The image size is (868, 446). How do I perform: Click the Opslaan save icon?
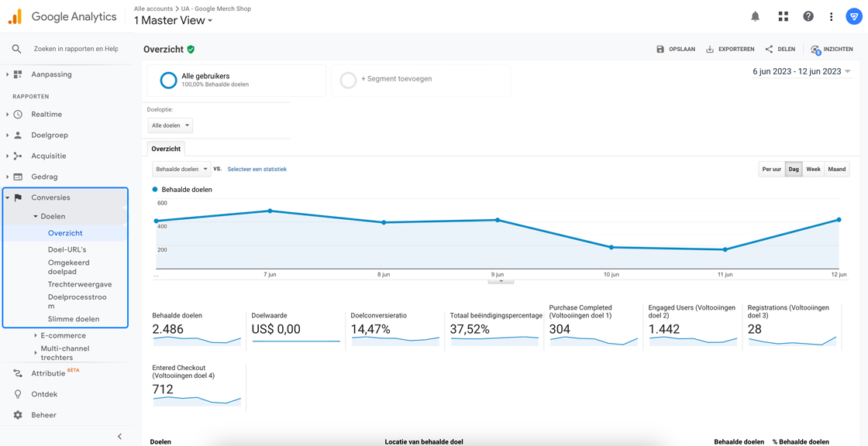point(660,50)
